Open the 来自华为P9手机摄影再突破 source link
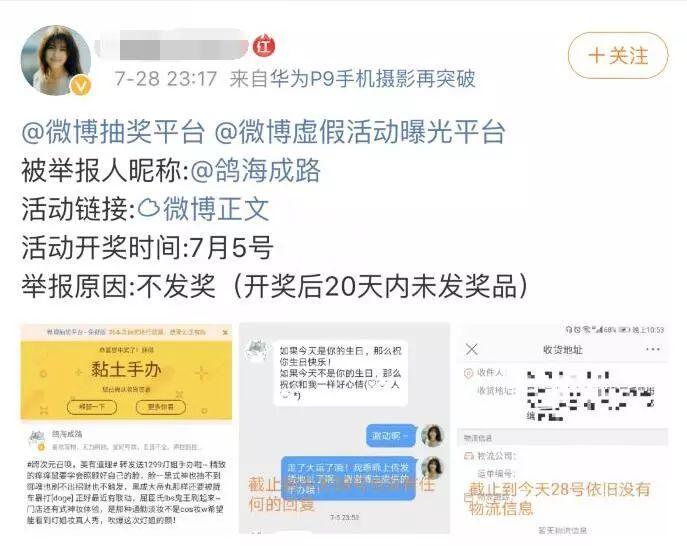The height and width of the screenshot is (546, 687). pos(352,79)
